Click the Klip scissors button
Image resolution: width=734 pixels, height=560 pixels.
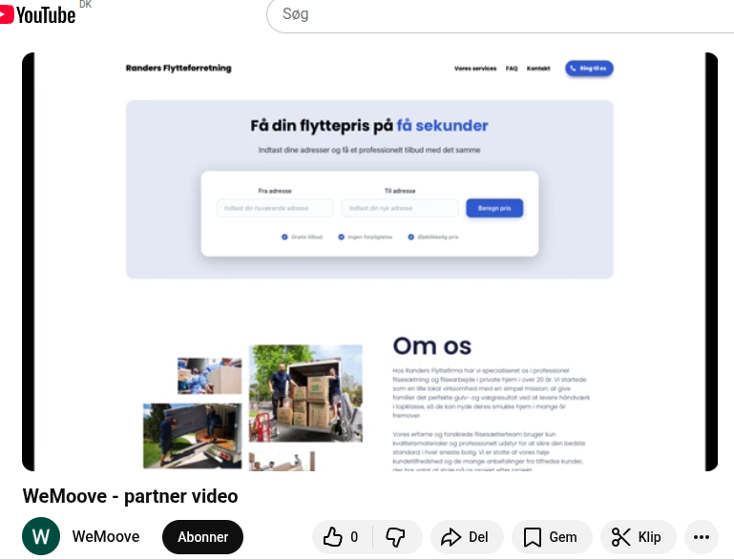tap(637, 537)
